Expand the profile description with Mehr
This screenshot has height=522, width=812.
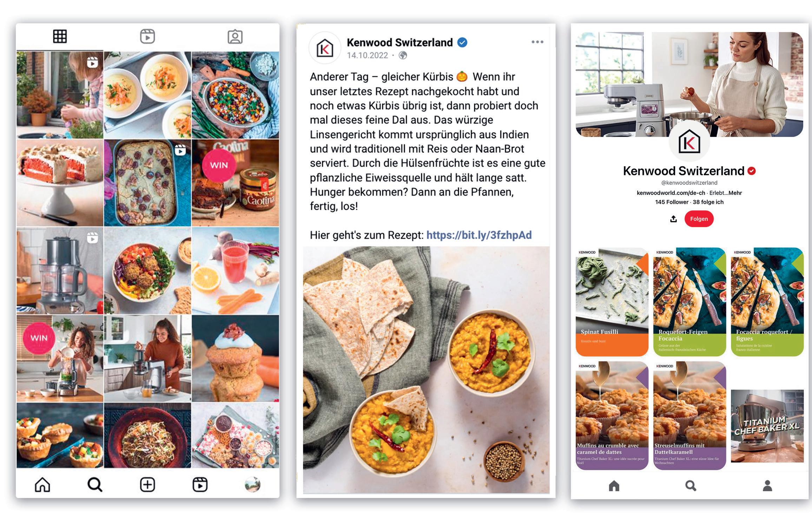(x=735, y=193)
